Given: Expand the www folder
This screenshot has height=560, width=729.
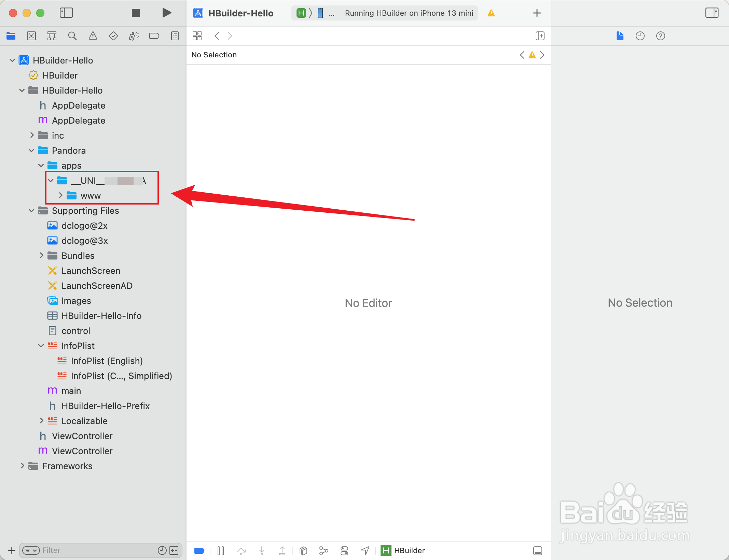Looking at the screenshot, I should click(60, 195).
